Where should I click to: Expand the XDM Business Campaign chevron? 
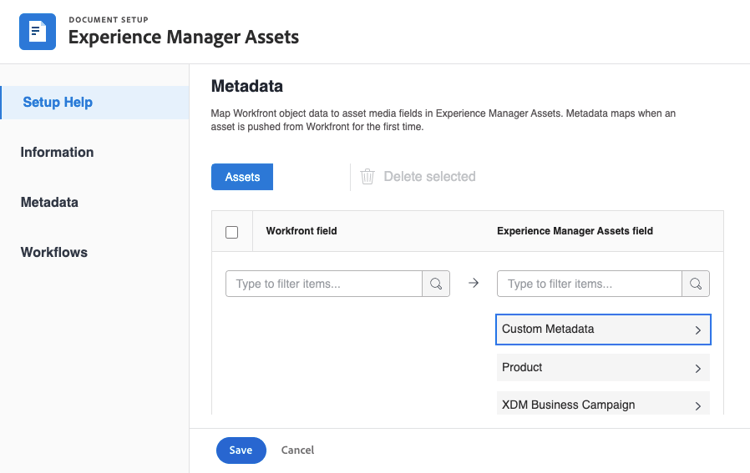point(698,405)
